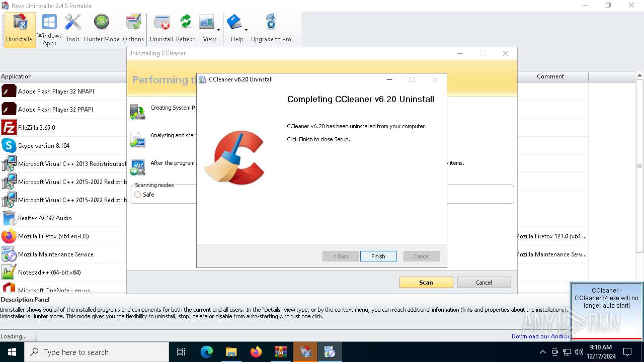This screenshot has height=362, width=644.
Task: Select FileZilla 3.65.0 icon
Action: point(9,127)
